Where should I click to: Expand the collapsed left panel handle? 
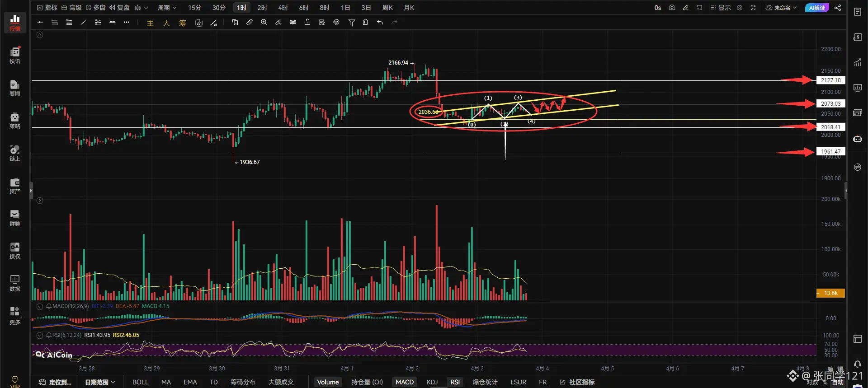[x=31, y=191]
